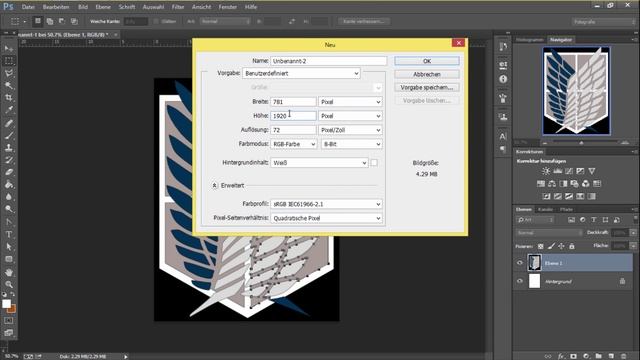Choose add-to-selection mode in options bar
640x360 pixels.
50,21
